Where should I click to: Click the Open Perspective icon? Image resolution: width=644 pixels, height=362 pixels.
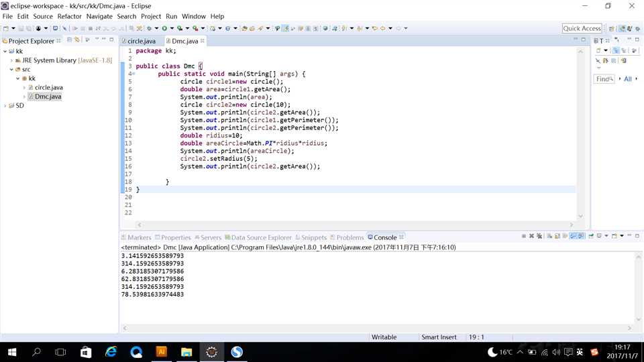tap(612, 29)
